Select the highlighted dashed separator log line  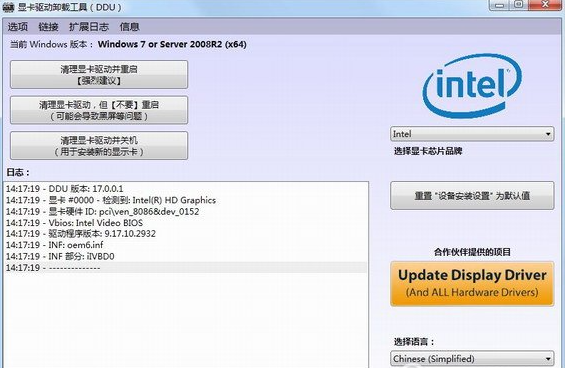pos(186,267)
